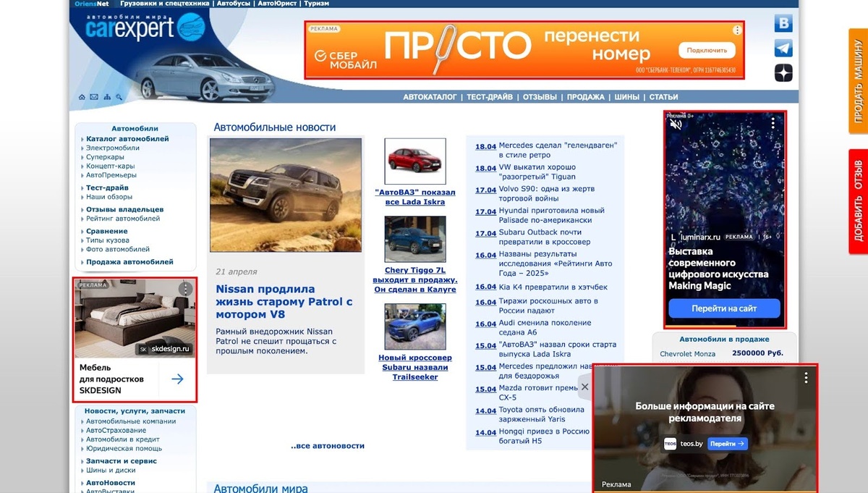
Task: Open the home page icon under logo
Action: [x=81, y=97]
